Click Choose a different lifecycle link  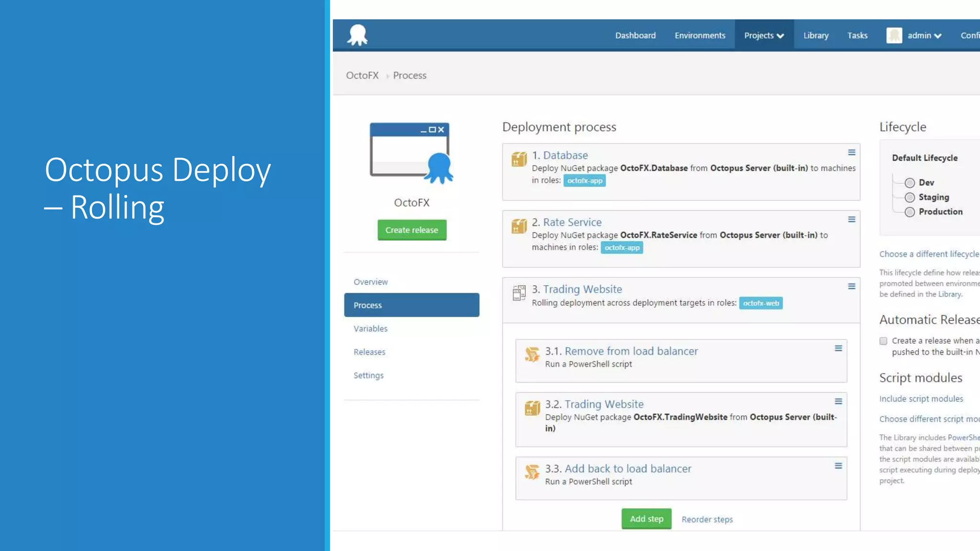(929, 254)
